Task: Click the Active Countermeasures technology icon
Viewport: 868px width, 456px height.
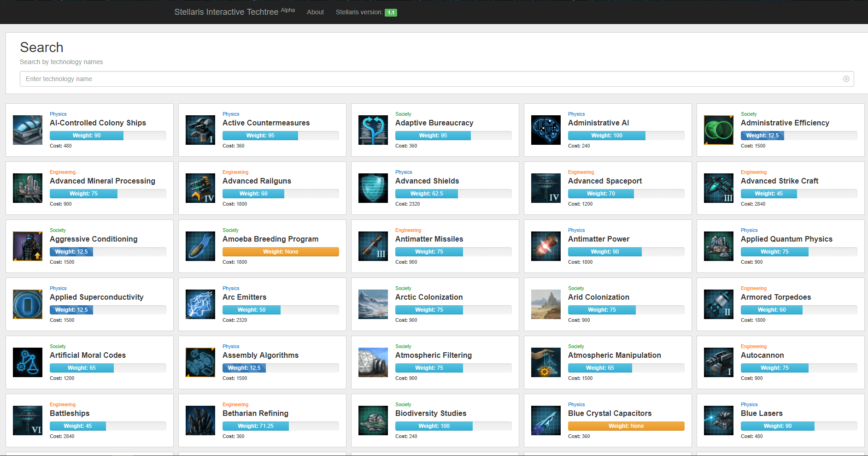Action: [x=200, y=130]
